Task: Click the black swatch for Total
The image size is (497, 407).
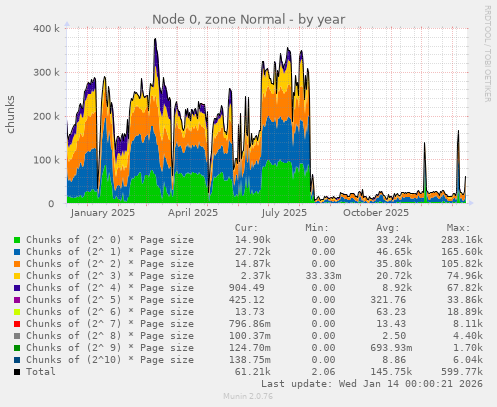Action: pyautogui.click(x=17, y=372)
